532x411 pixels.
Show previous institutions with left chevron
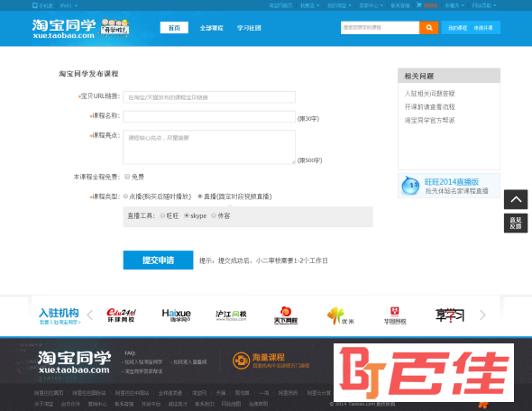pos(90,315)
